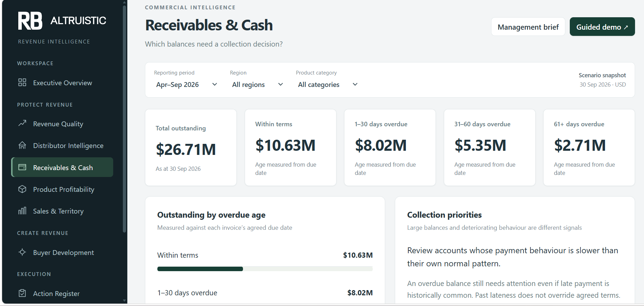This screenshot has width=644, height=306.
Task: Go to Revenue Quality
Action: coord(62,124)
